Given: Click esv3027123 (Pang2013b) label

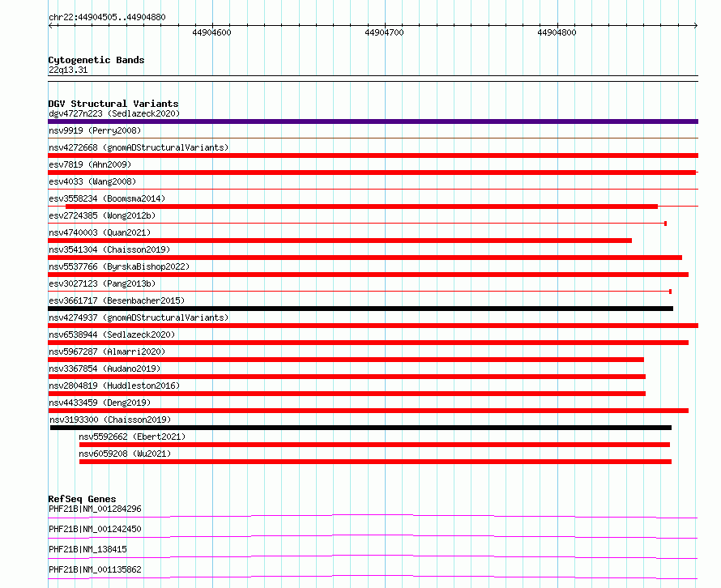Looking at the screenshot, I should click(102, 283).
